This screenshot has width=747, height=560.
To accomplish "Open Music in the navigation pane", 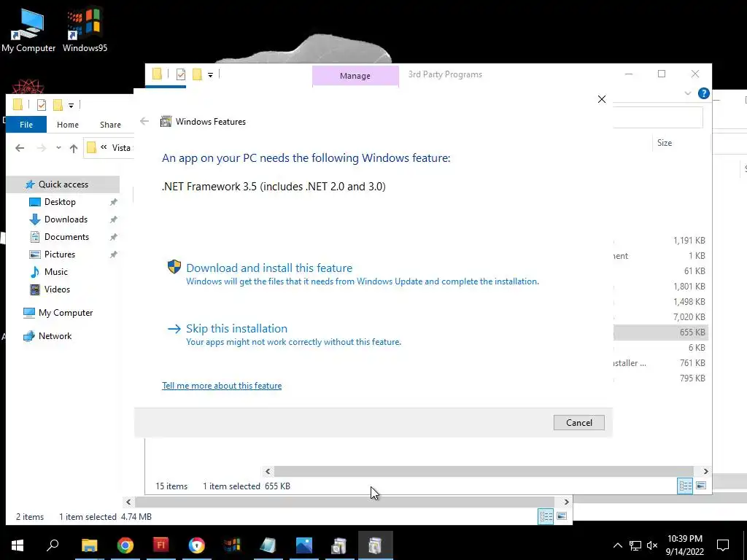I will [x=55, y=272].
